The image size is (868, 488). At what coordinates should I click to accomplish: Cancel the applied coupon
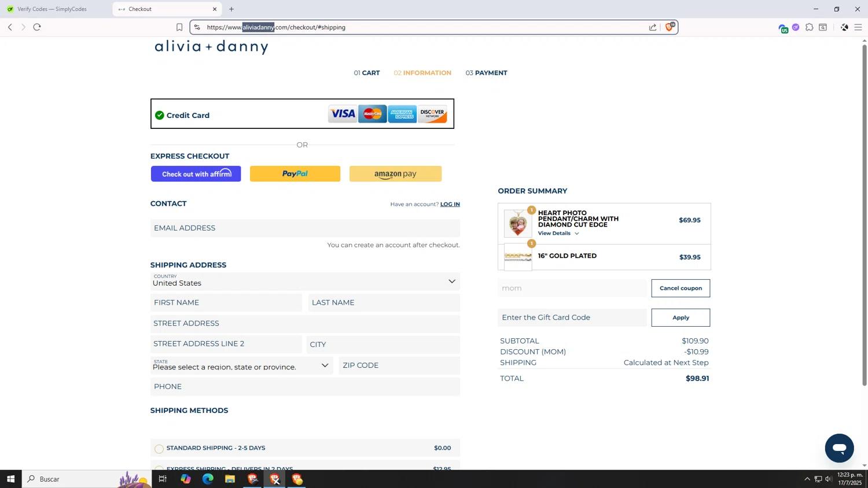[x=681, y=288]
